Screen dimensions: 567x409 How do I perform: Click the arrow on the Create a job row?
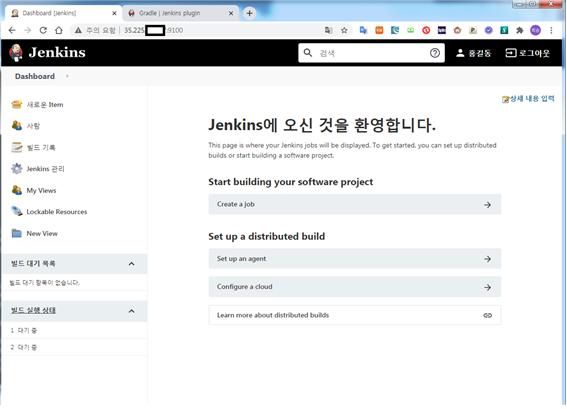(487, 205)
